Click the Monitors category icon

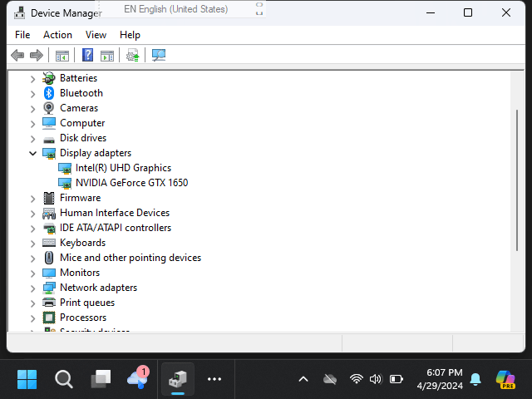click(x=49, y=273)
